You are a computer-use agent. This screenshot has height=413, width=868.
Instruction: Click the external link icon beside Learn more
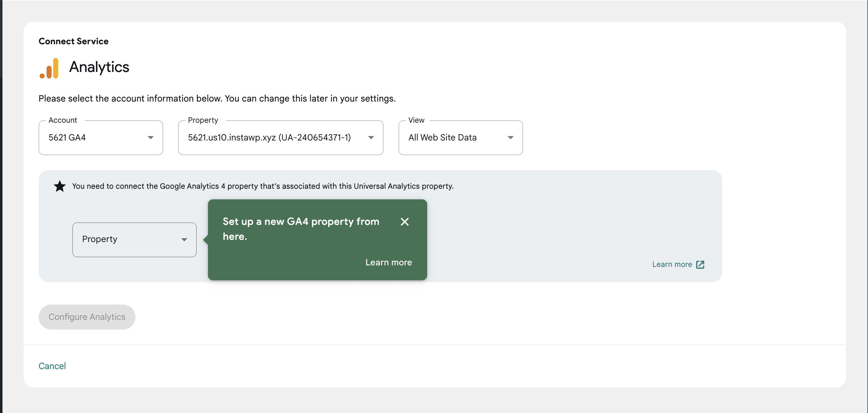[700, 265]
